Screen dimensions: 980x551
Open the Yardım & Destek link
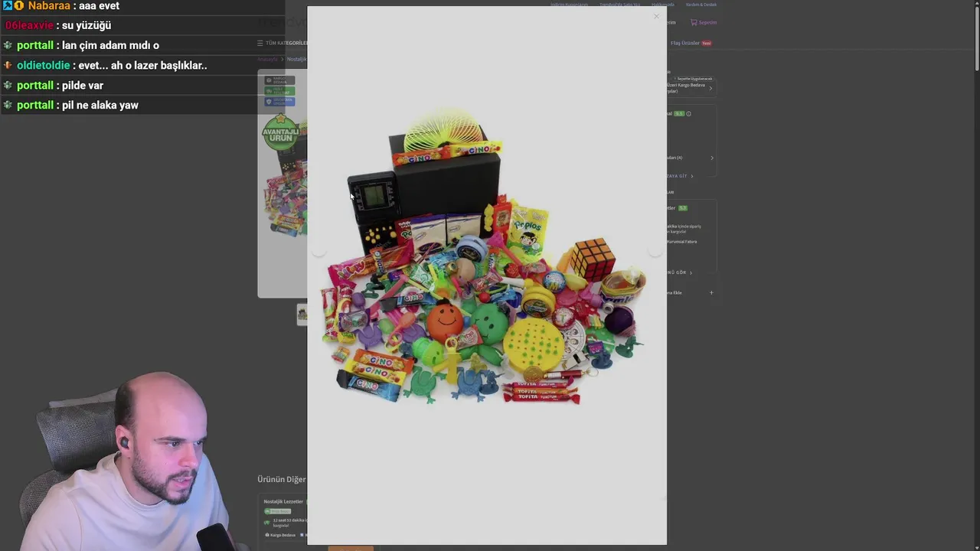(x=701, y=5)
